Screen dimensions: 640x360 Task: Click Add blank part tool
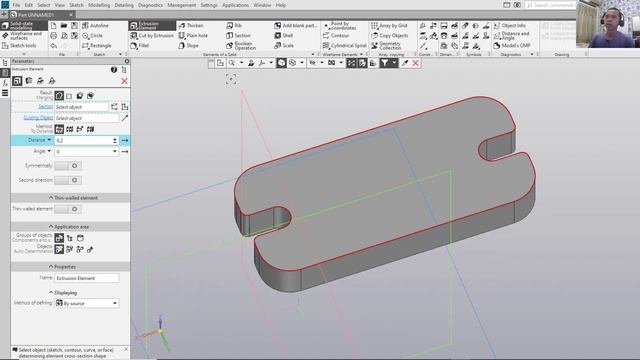[296, 25]
